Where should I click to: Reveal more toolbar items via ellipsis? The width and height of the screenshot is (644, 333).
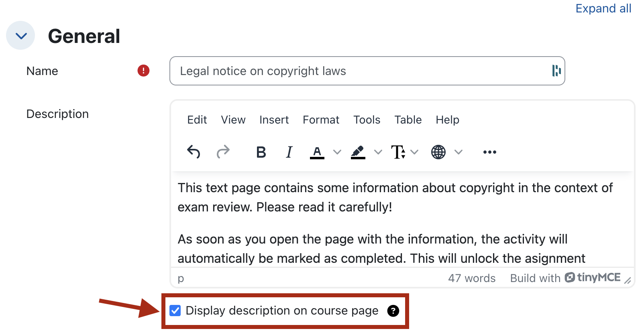[x=489, y=152]
